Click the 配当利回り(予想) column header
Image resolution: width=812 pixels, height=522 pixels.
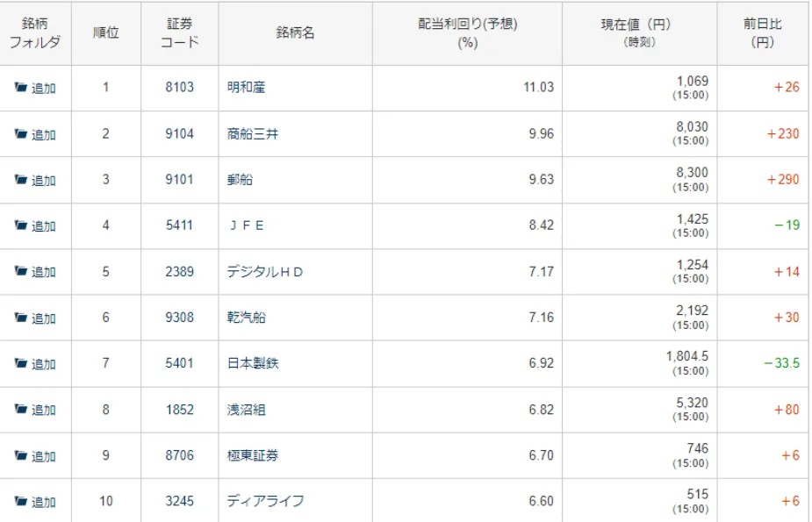click(x=468, y=33)
